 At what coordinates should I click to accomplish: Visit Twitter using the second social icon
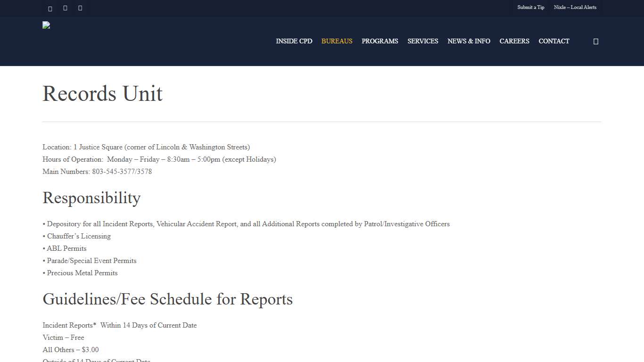pos(65,8)
